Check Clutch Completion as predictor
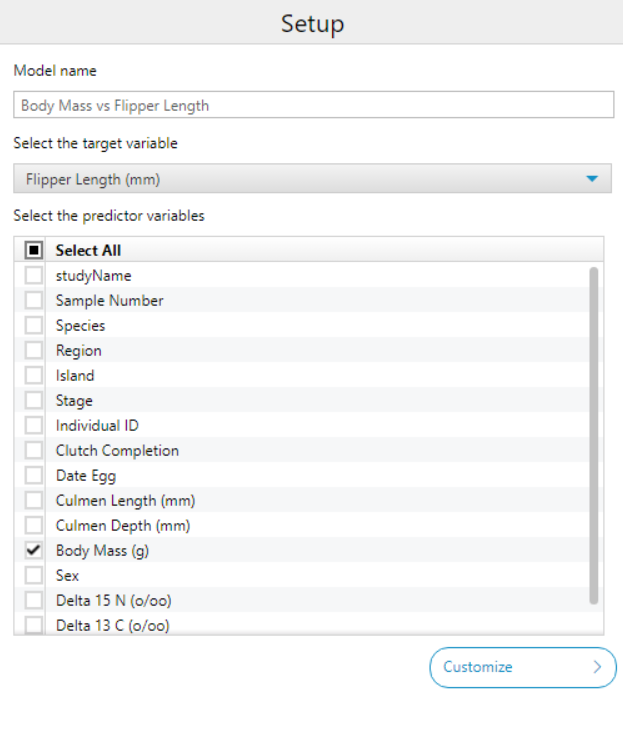The image size is (623, 737). [34, 451]
